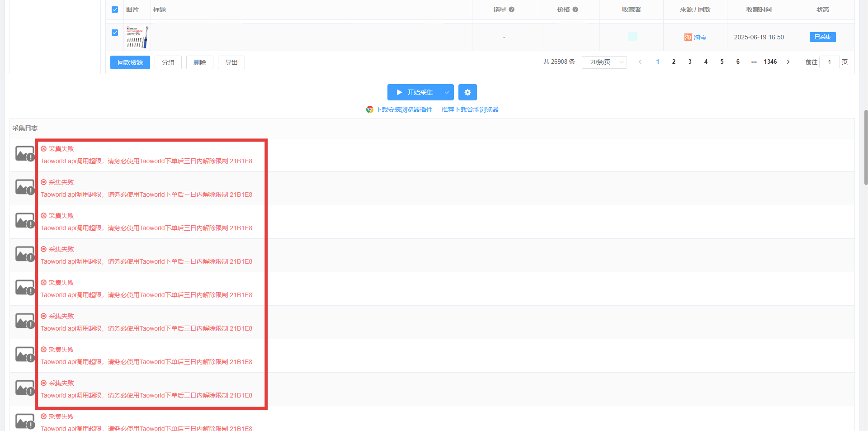Image resolution: width=868 pixels, height=431 pixels.
Task: Go to next page arrow
Action: (x=788, y=62)
